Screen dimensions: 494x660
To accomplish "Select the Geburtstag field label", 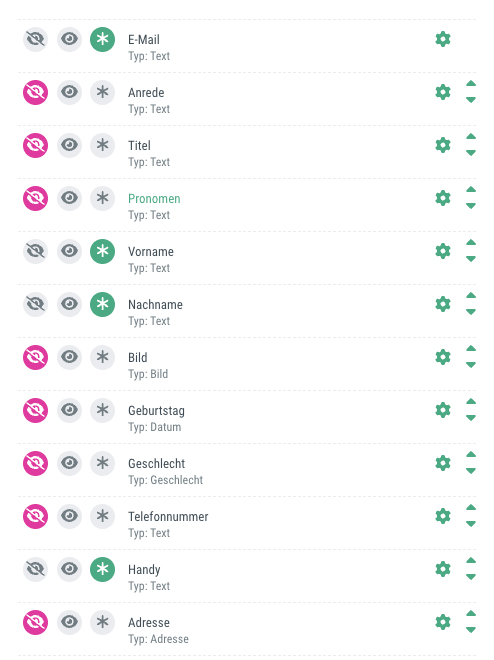I will coord(156,411).
